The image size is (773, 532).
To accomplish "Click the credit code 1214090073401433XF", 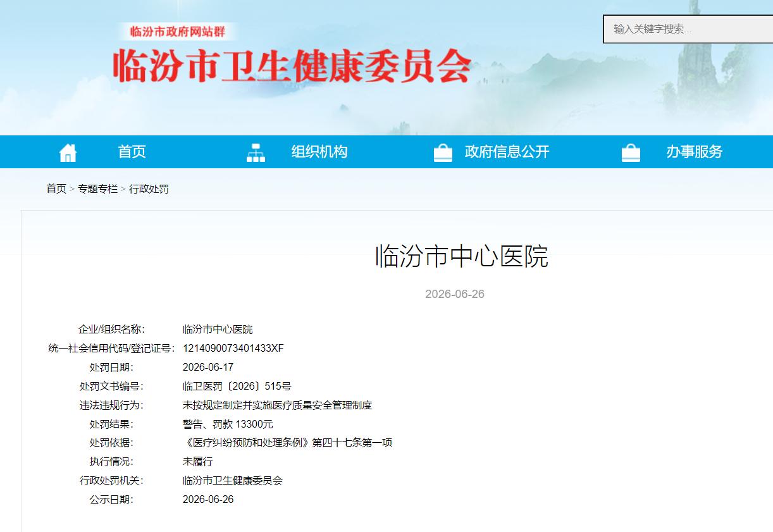I will [233, 349].
